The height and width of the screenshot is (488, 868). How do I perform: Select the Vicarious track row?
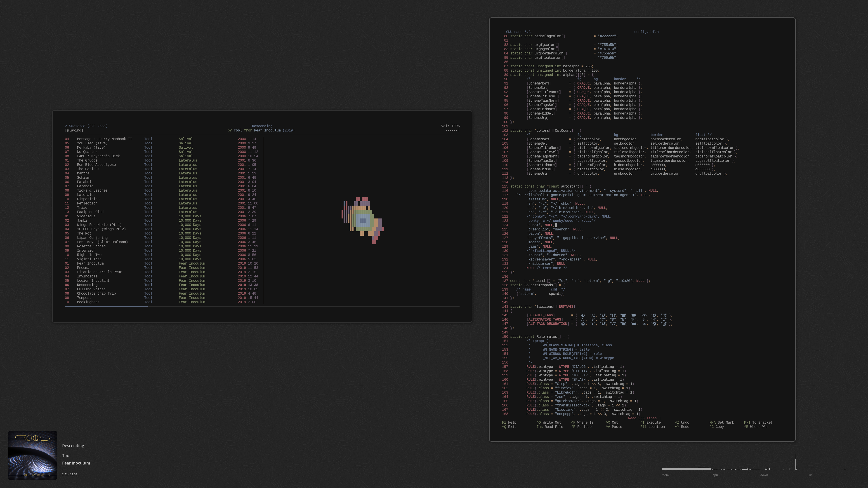162,216
